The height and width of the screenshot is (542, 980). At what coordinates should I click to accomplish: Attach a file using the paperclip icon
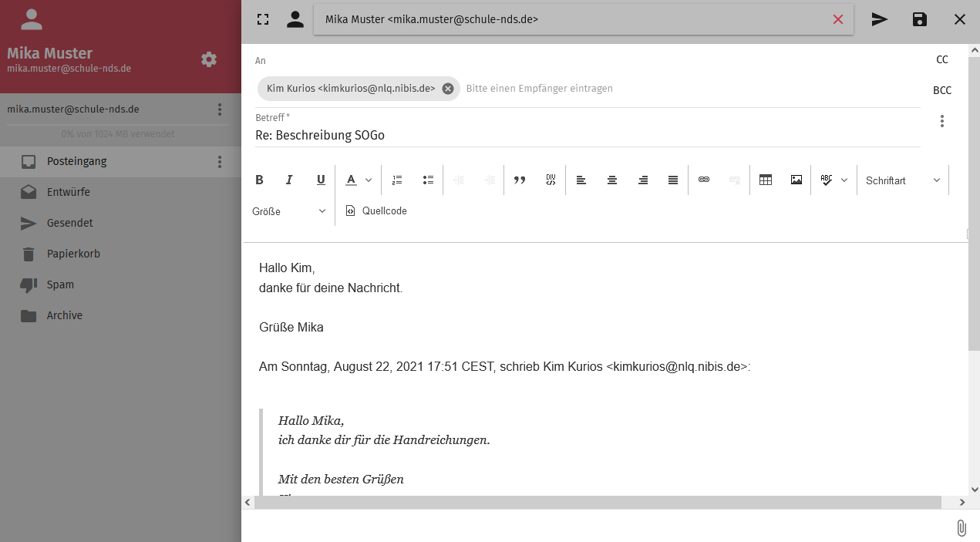pos(961,527)
